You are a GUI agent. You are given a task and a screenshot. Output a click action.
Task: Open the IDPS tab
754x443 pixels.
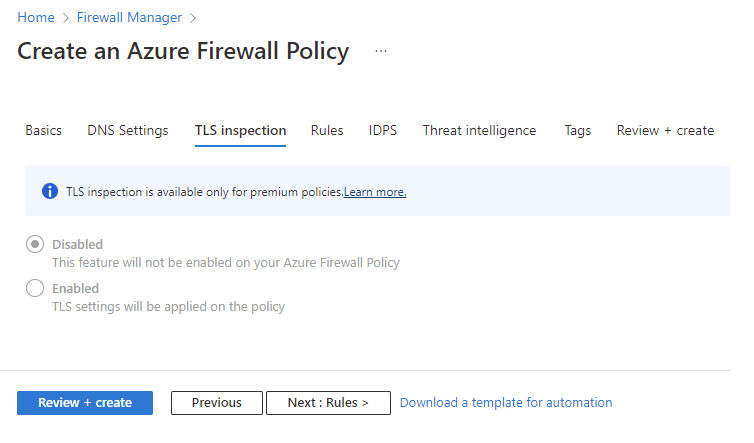point(382,130)
